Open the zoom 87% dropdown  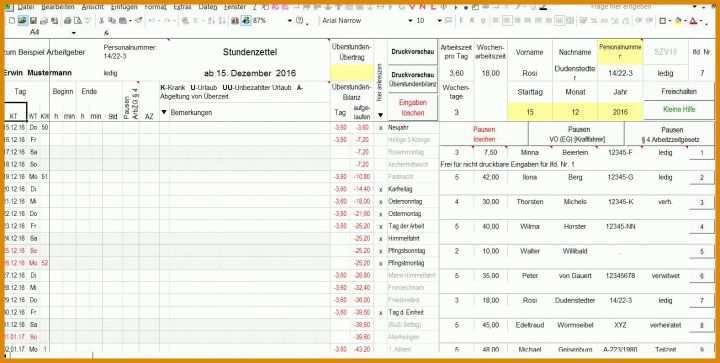(x=290, y=21)
